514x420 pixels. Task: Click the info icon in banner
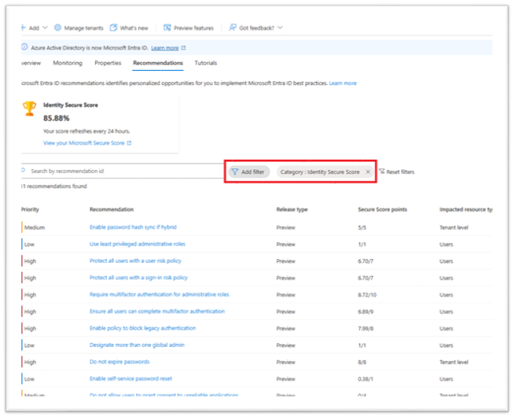pyautogui.click(x=24, y=47)
